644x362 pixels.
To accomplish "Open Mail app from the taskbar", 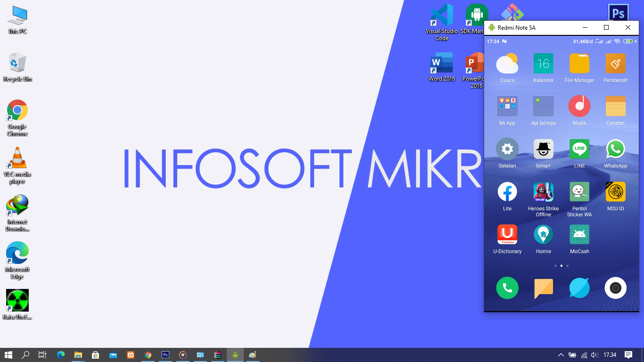I will [x=113, y=355].
